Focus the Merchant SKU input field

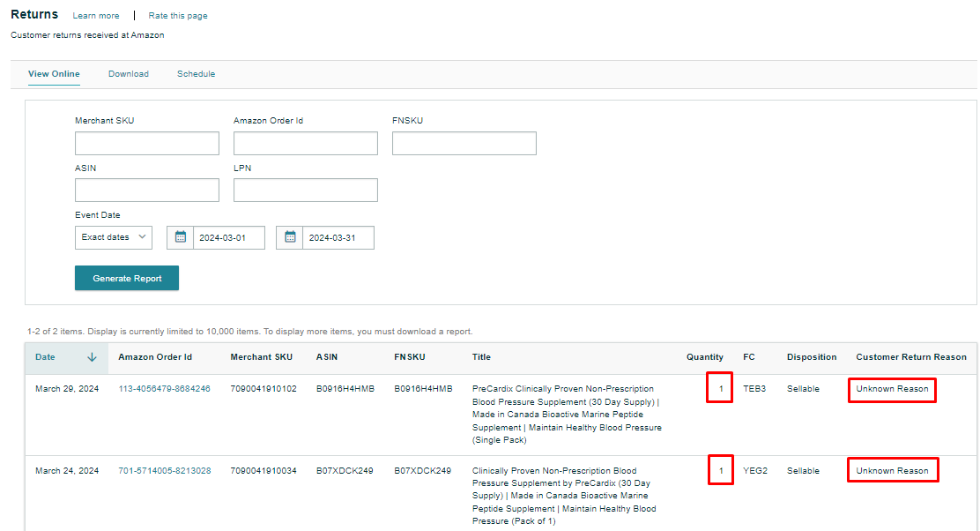point(147,143)
